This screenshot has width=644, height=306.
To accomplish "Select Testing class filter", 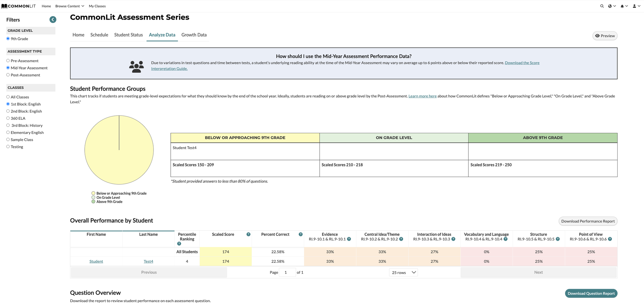I will pyautogui.click(x=8, y=146).
